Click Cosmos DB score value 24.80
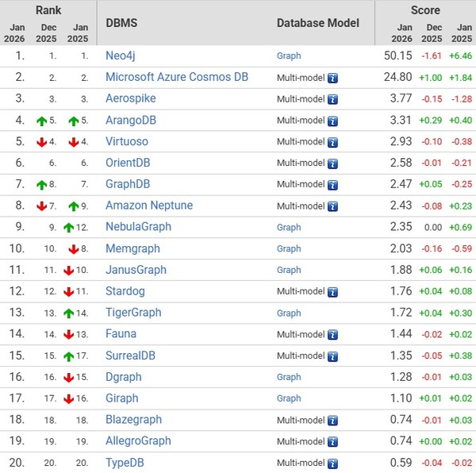This screenshot has height=473, width=476. [398, 77]
